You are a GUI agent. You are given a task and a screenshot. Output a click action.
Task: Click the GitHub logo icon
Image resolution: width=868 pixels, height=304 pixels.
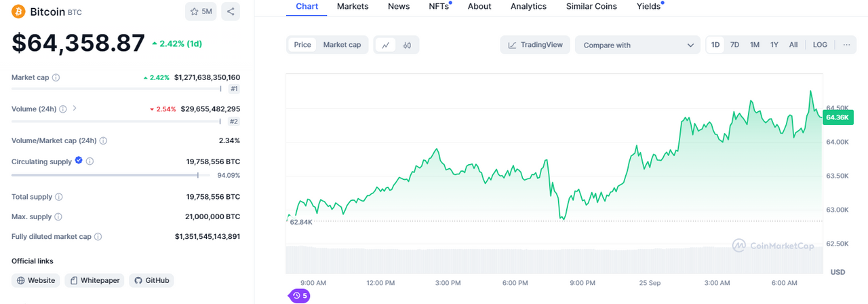pyautogui.click(x=138, y=280)
